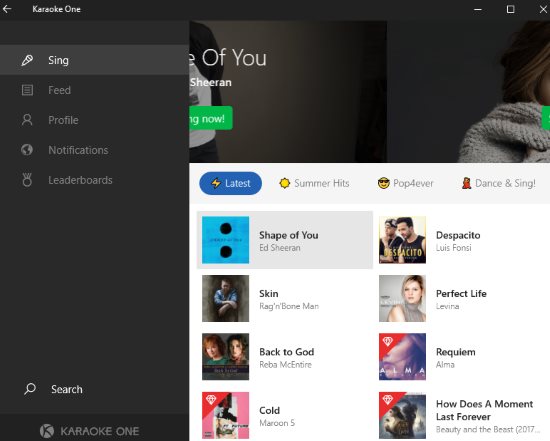Open the Skin album cover

point(226,298)
